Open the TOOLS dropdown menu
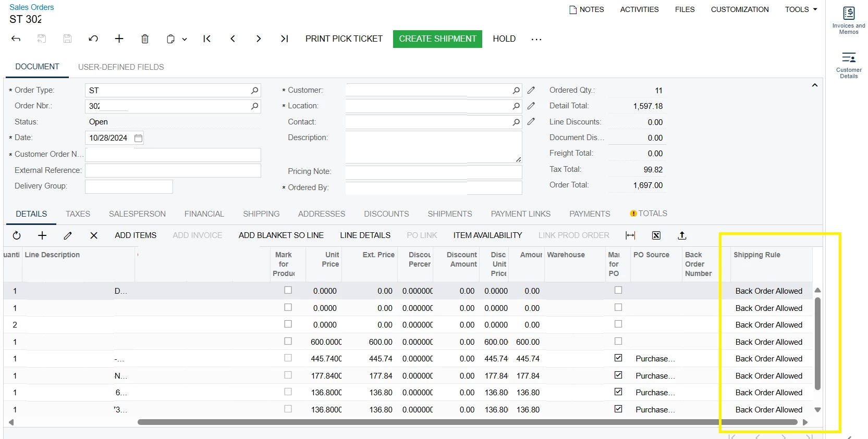868x439 pixels. tap(801, 9)
